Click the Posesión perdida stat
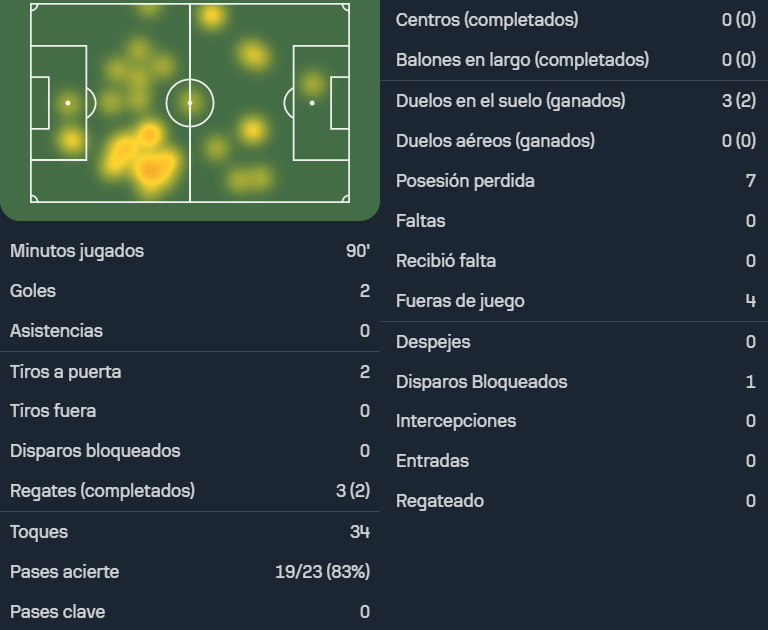This screenshot has width=768, height=630. (576, 181)
